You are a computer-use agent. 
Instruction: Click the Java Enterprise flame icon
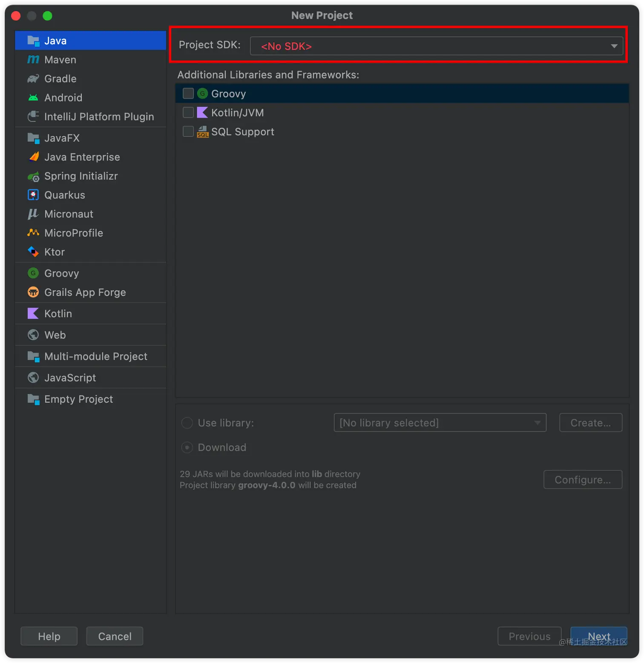coord(33,157)
